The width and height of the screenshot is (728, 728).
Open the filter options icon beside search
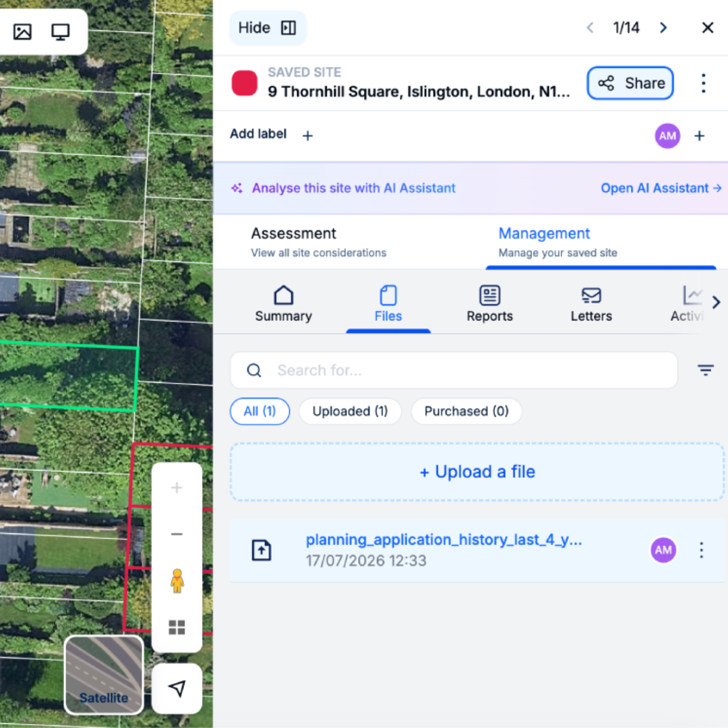point(705,370)
